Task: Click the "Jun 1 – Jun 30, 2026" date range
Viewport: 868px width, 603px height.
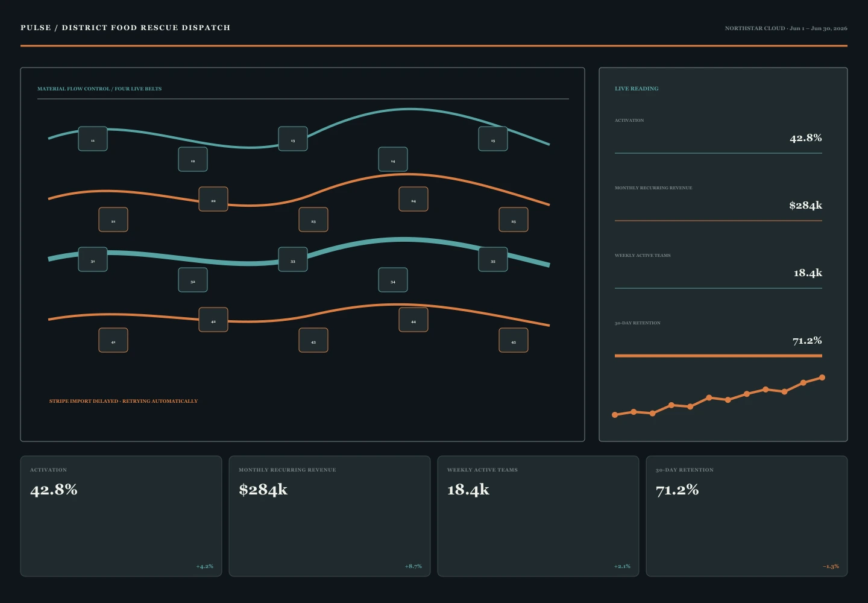Action: [819, 28]
